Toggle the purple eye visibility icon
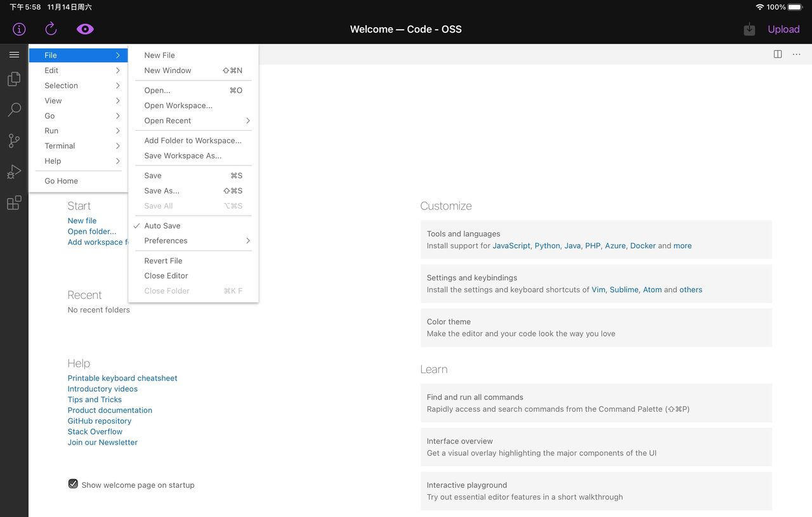The image size is (812, 517). coord(85,29)
